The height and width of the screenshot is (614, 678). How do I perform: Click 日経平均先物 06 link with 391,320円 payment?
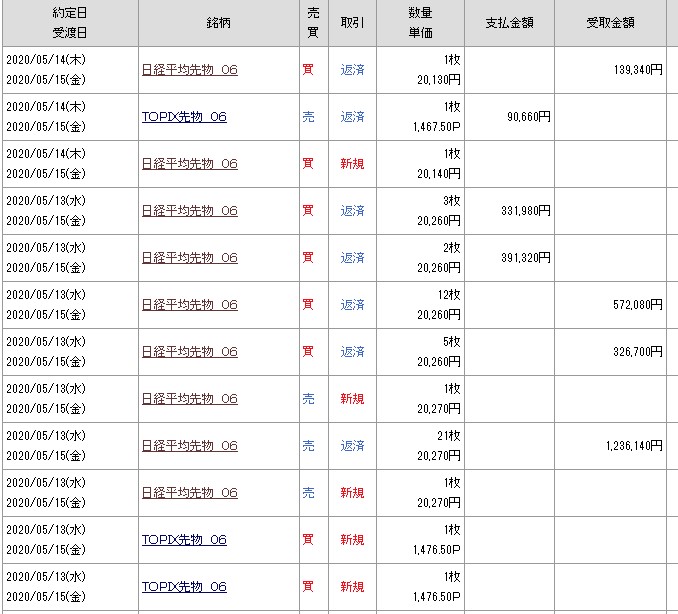point(190,258)
